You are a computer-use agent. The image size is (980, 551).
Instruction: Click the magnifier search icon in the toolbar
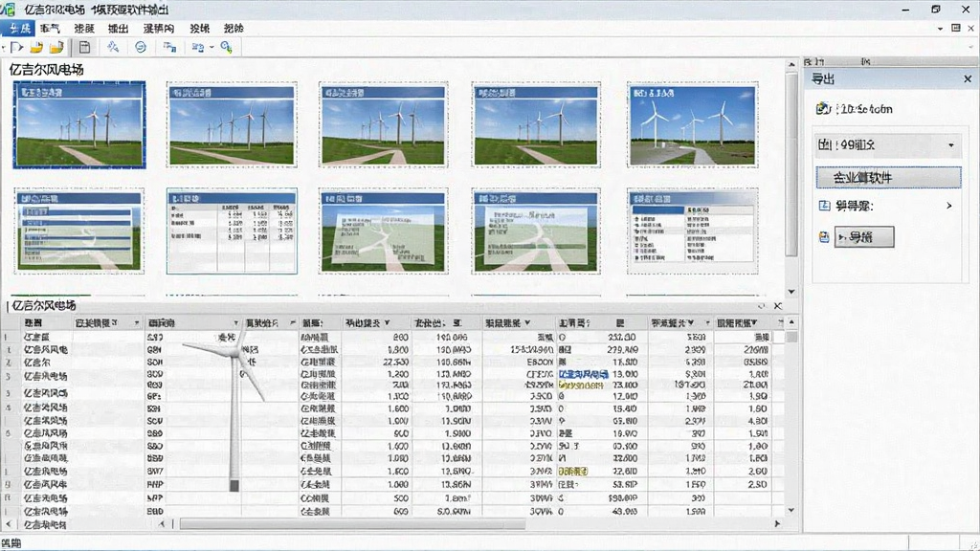tap(226, 47)
